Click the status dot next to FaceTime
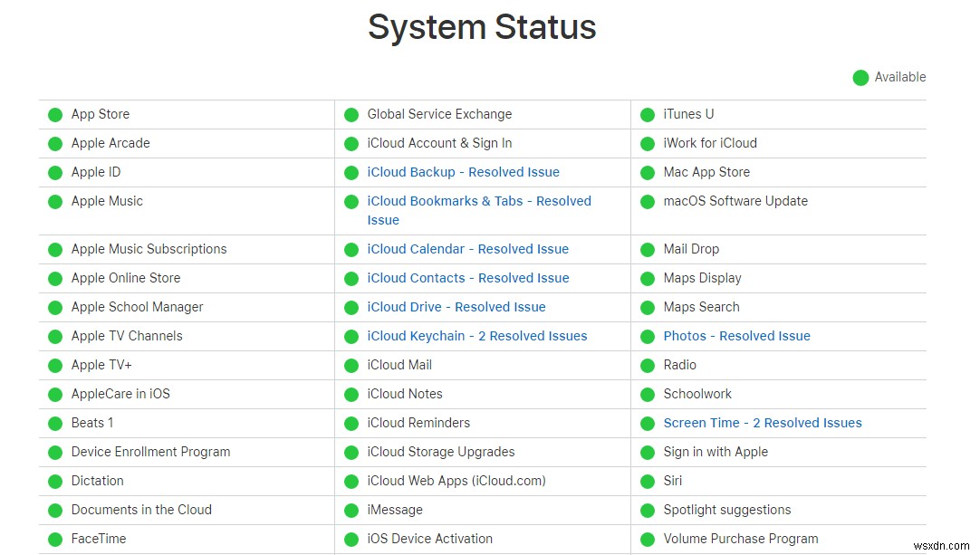The width and height of the screenshot is (980, 555). coord(55,539)
